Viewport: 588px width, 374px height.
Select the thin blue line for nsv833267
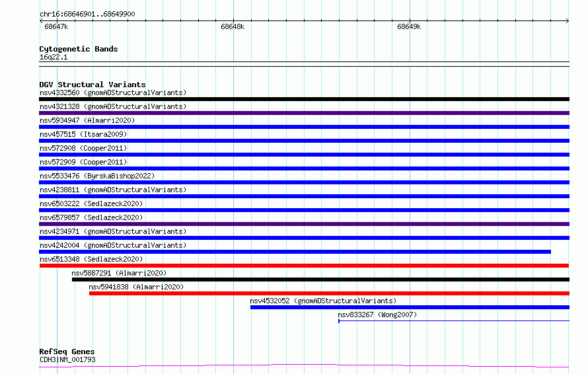click(x=454, y=320)
